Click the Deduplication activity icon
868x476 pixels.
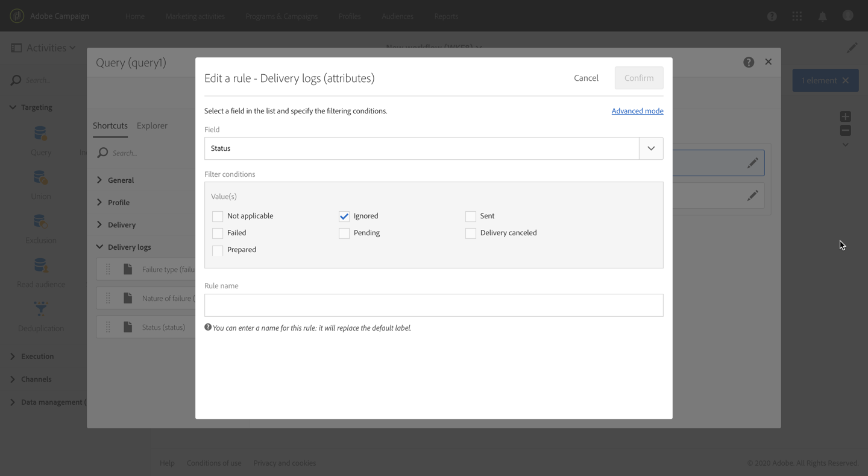41,309
